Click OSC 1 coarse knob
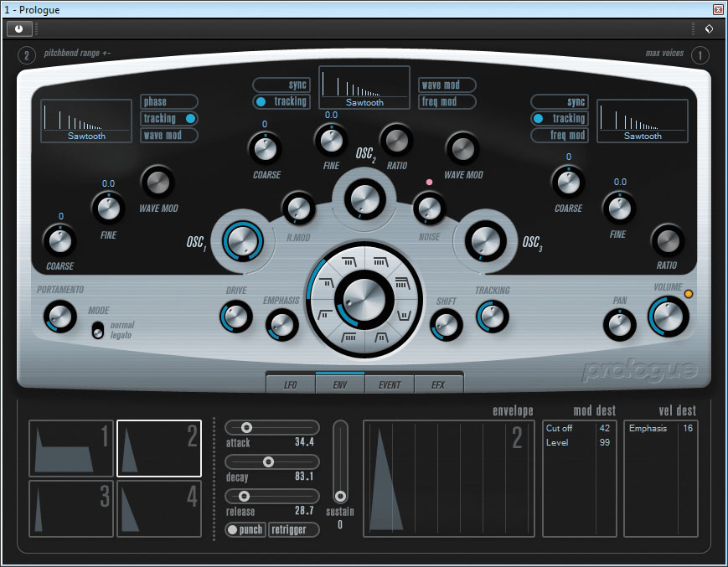 coord(59,241)
